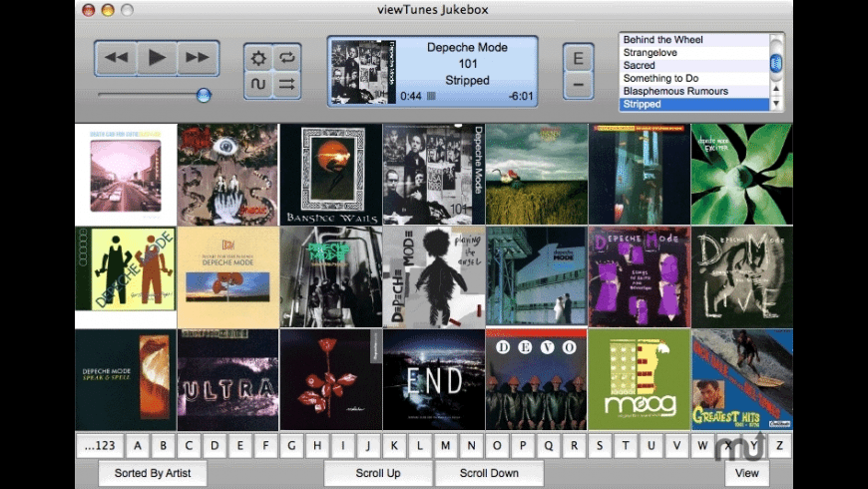Click the minus button below E
The height and width of the screenshot is (489, 868).
point(578,85)
